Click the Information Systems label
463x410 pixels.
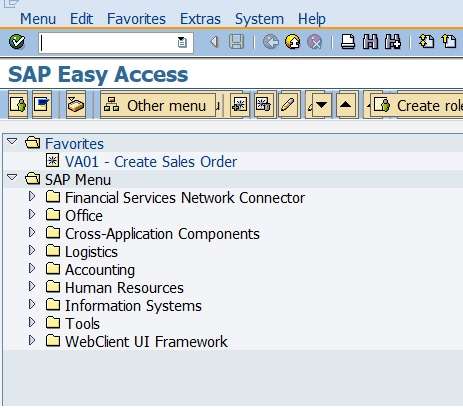[133, 306]
